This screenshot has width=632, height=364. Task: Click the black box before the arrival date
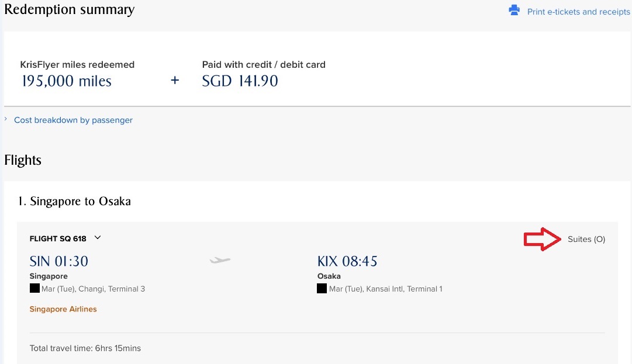322,289
